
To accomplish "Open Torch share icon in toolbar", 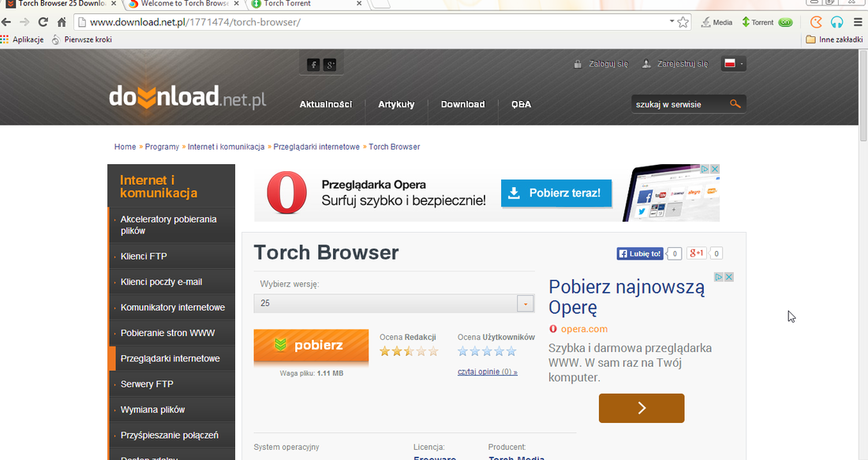I will pyautogui.click(x=816, y=22).
